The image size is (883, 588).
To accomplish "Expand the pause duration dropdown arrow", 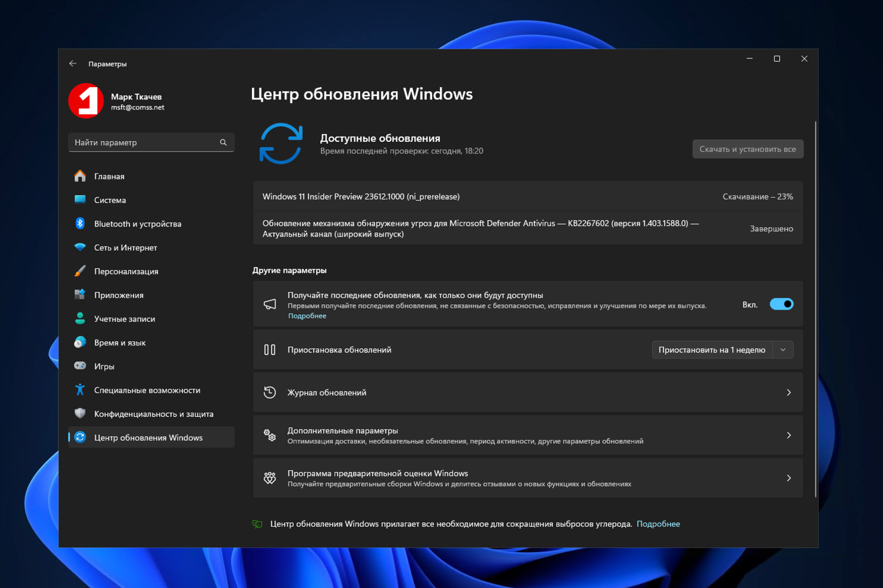I will [x=784, y=350].
